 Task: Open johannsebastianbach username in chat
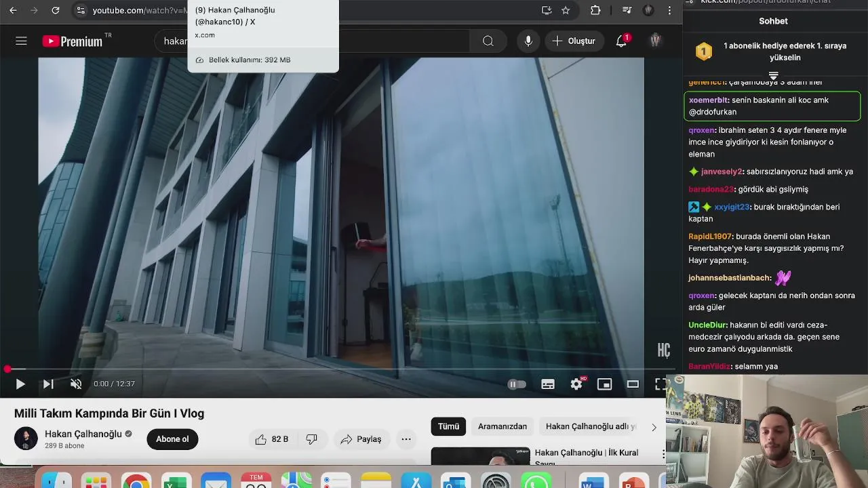[730, 278]
